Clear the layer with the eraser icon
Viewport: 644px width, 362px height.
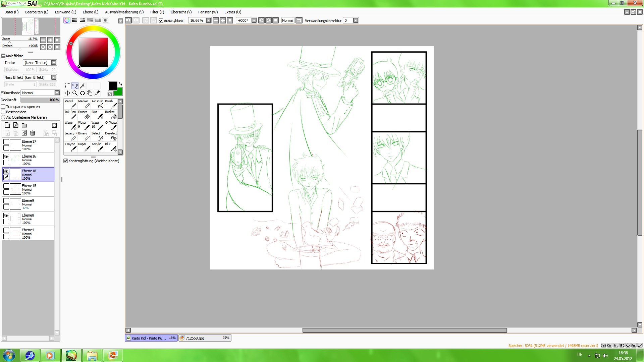tap(24, 133)
